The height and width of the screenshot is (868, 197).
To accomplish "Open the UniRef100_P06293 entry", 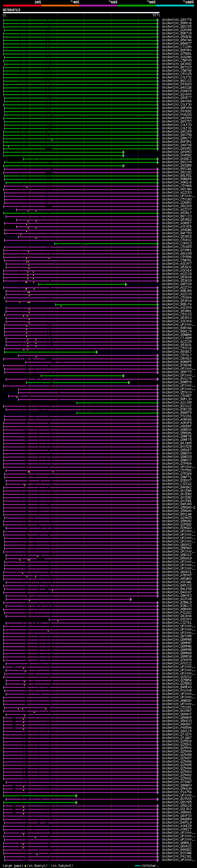I will tap(177, 115).
